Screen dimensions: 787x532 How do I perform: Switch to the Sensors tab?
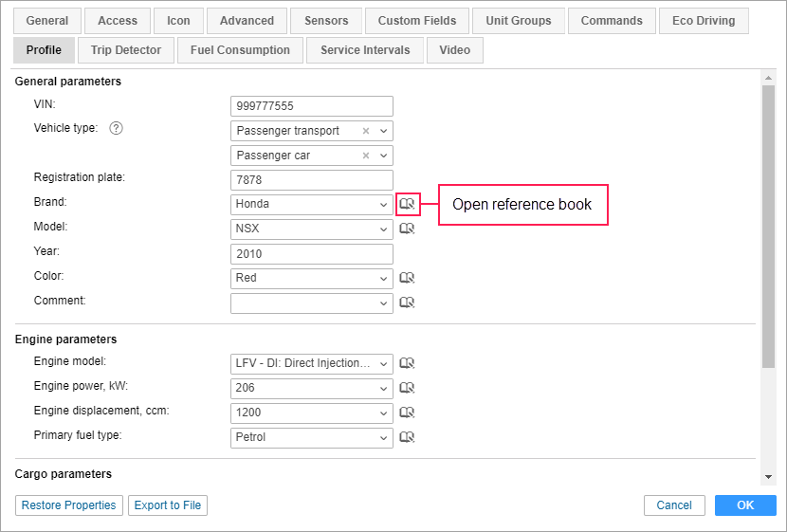[x=326, y=21]
